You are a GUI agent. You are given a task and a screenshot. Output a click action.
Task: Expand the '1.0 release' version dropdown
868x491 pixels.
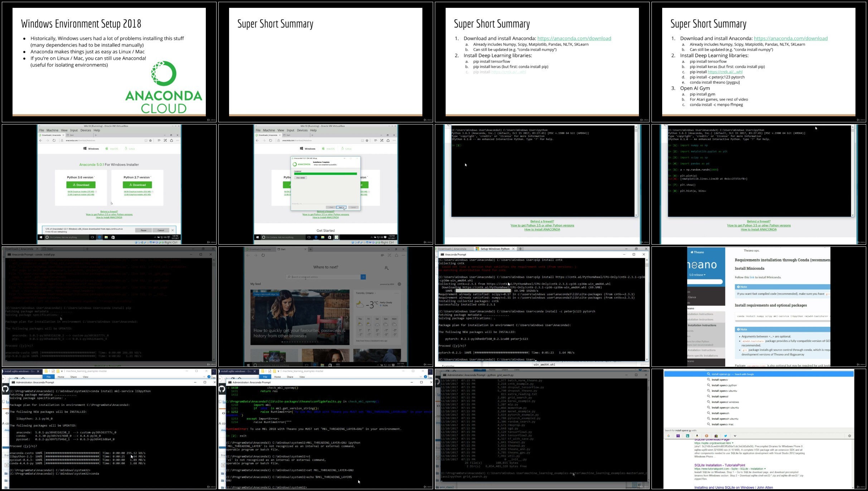pyautogui.click(x=697, y=275)
